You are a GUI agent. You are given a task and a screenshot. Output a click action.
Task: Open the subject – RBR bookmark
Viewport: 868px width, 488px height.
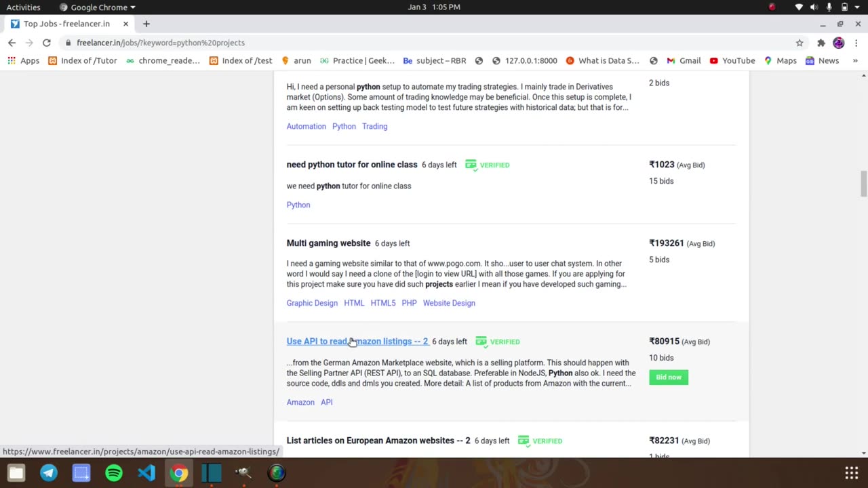[x=435, y=60]
